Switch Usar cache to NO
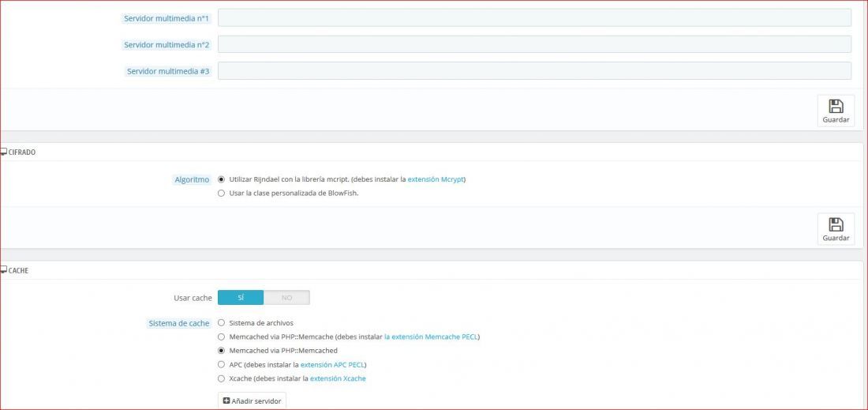The height and width of the screenshot is (410, 868). point(286,298)
